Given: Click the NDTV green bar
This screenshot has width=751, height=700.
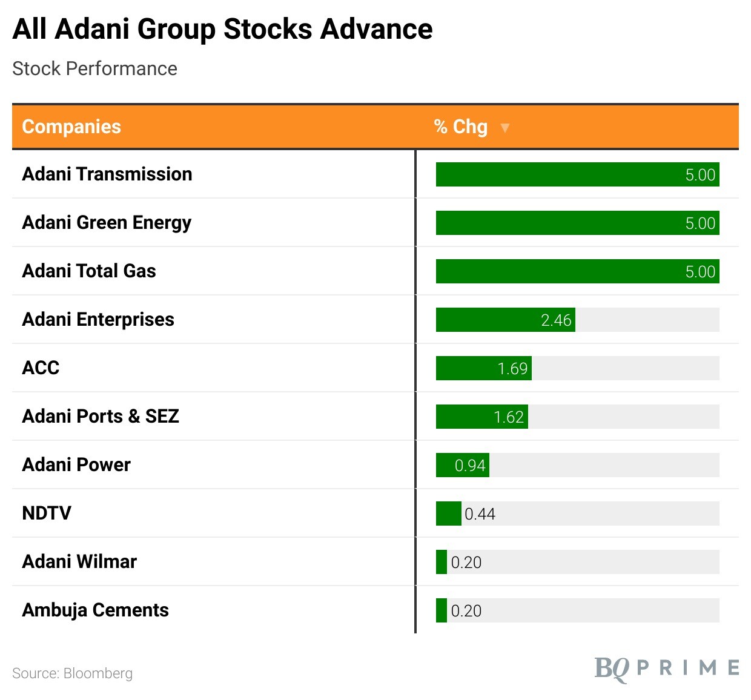Looking at the screenshot, I should [x=448, y=513].
